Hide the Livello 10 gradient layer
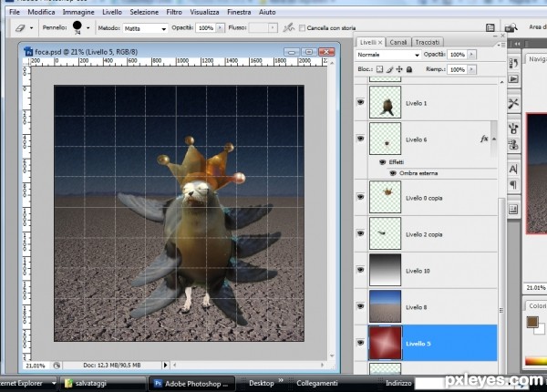 tap(360, 270)
